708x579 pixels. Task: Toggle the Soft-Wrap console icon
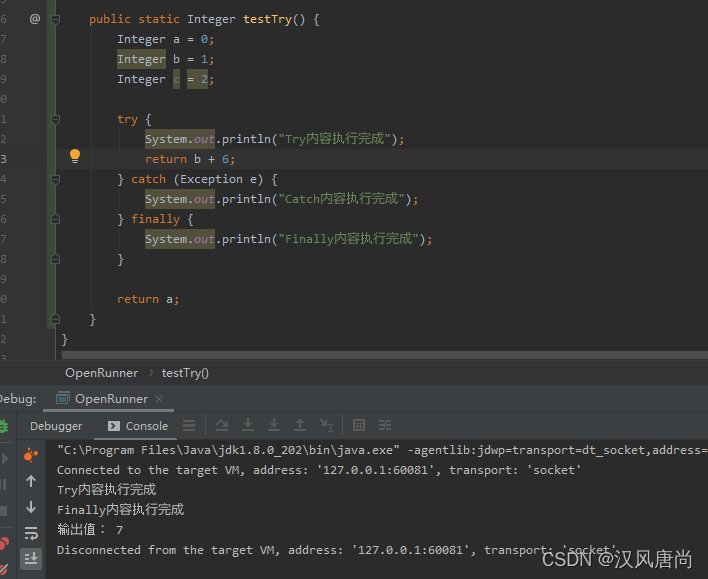pos(31,533)
